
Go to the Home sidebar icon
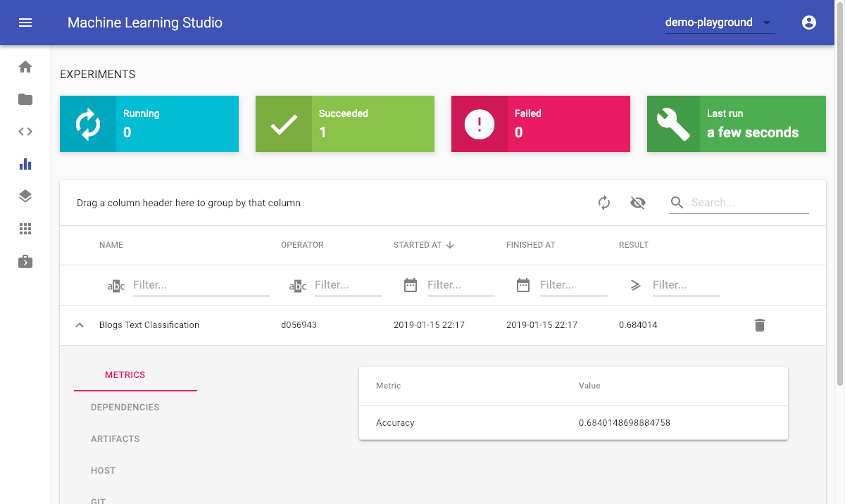25,67
